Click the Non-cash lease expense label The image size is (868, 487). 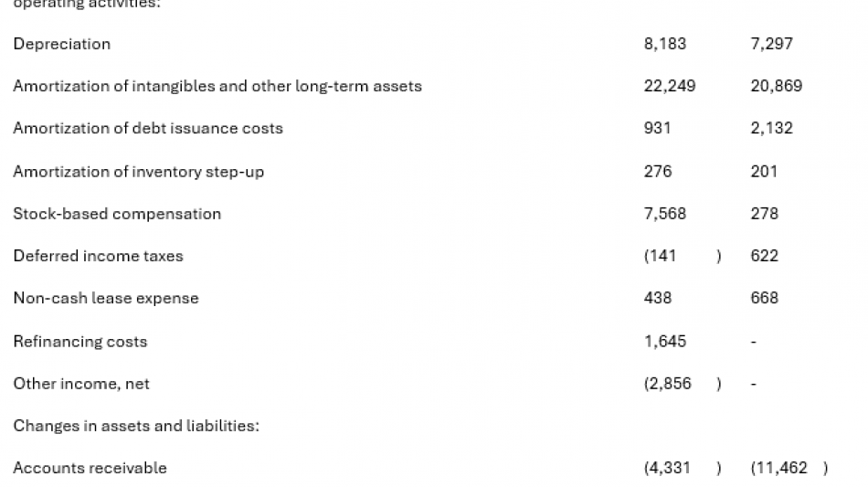click(x=105, y=298)
